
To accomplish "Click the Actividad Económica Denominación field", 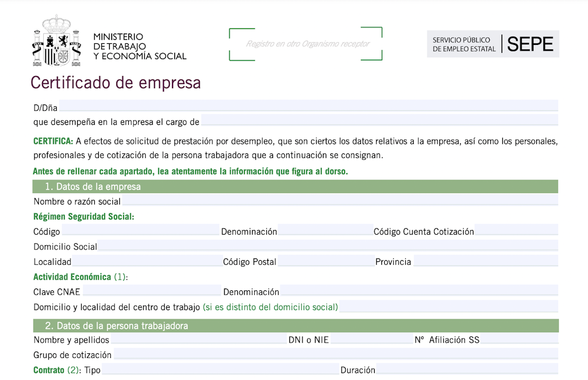I will [x=419, y=290].
